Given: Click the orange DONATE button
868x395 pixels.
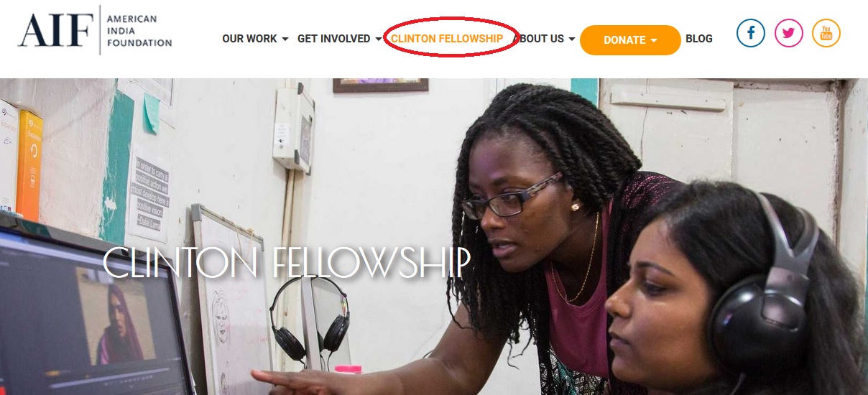Looking at the screenshot, I should pos(630,40).
